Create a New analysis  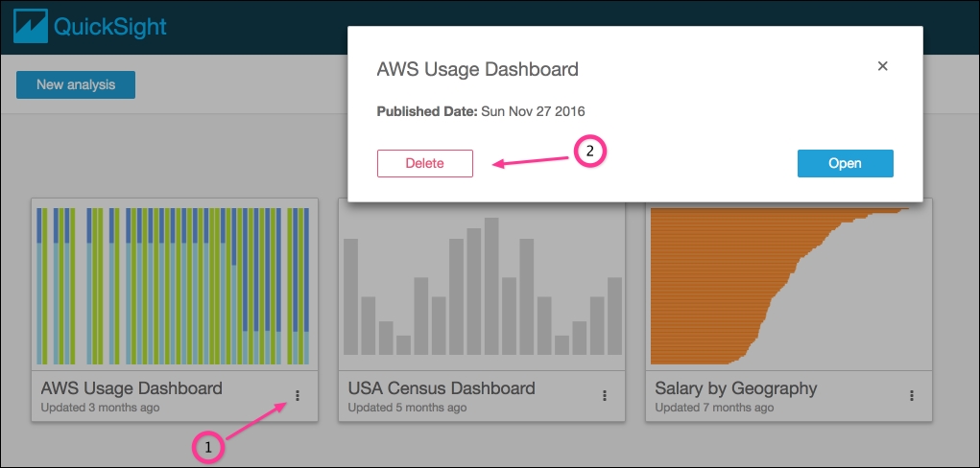pyautogui.click(x=76, y=85)
